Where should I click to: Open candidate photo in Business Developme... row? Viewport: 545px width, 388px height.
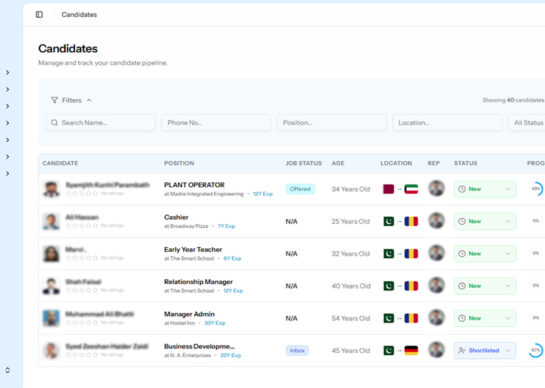click(x=51, y=350)
